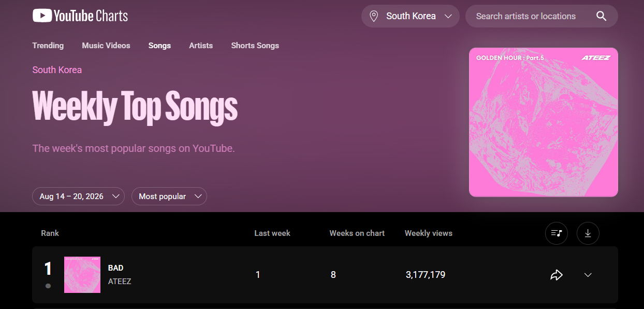The height and width of the screenshot is (309, 644).
Task: Switch to the Music Videos tab
Action: coord(106,46)
